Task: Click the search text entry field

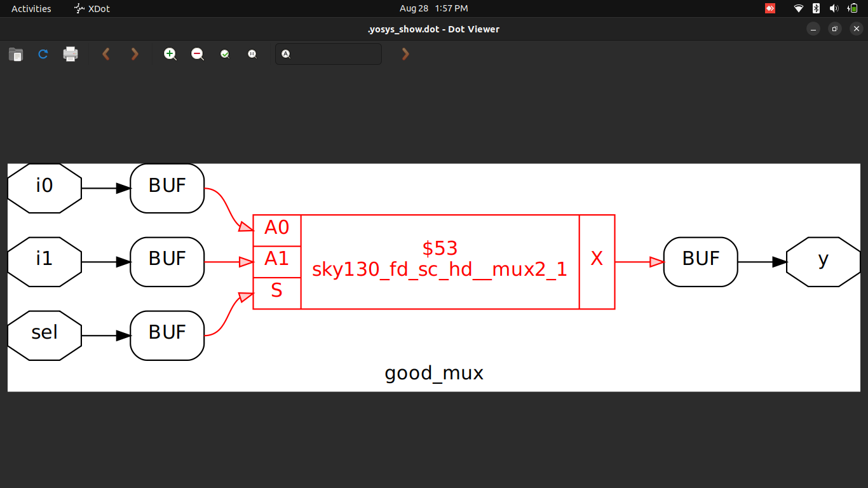Action: 328,54
